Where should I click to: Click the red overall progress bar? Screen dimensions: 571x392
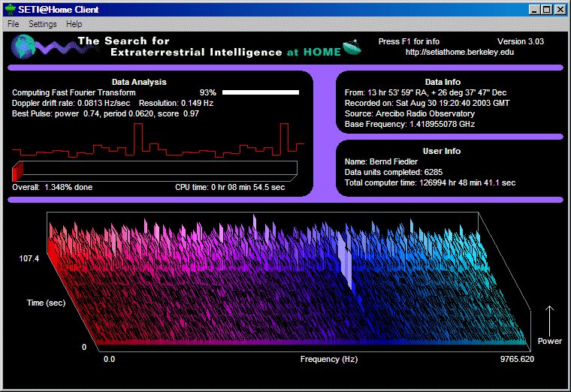(17, 171)
